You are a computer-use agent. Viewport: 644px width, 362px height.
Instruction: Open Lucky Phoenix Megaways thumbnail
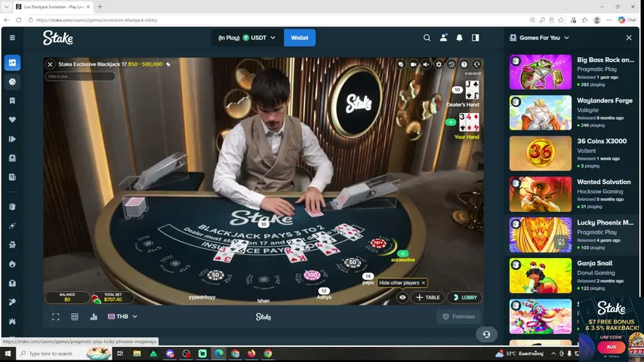click(541, 235)
